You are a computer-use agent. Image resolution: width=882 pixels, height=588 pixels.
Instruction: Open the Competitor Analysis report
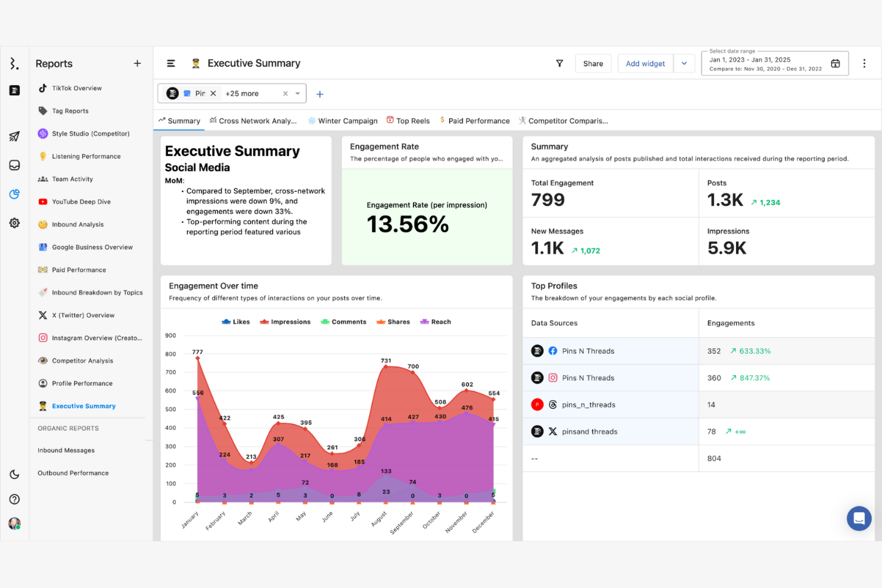(83, 360)
